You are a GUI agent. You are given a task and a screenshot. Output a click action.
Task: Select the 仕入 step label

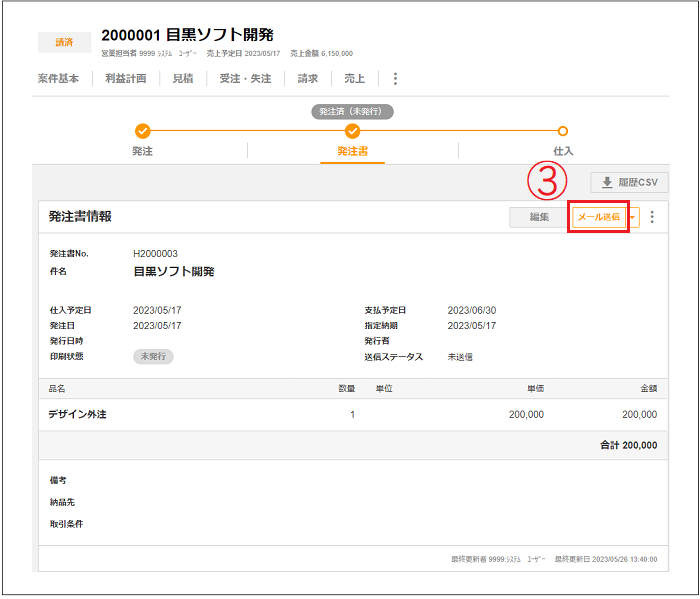point(563,151)
